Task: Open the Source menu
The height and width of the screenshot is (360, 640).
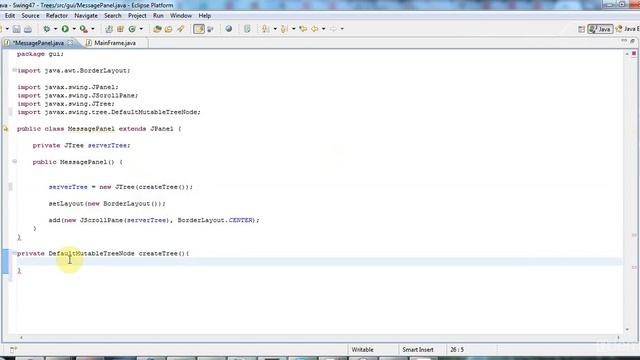Action: pyautogui.click(x=30, y=16)
